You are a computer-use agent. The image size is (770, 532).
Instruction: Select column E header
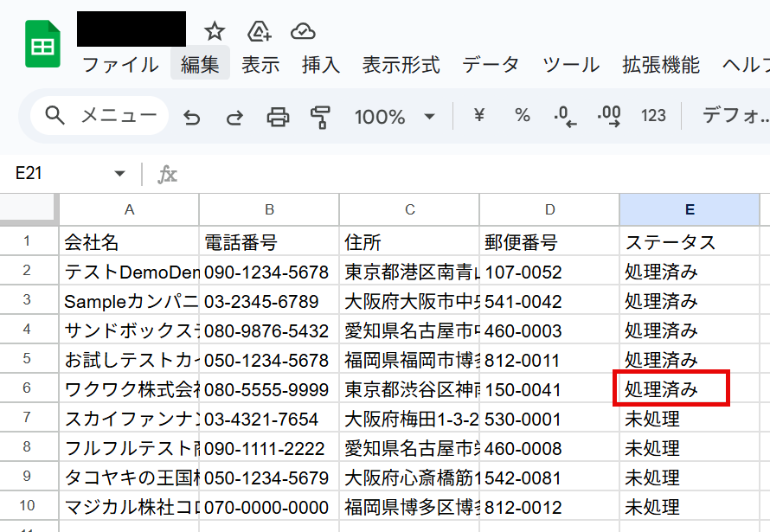(690, 209)
